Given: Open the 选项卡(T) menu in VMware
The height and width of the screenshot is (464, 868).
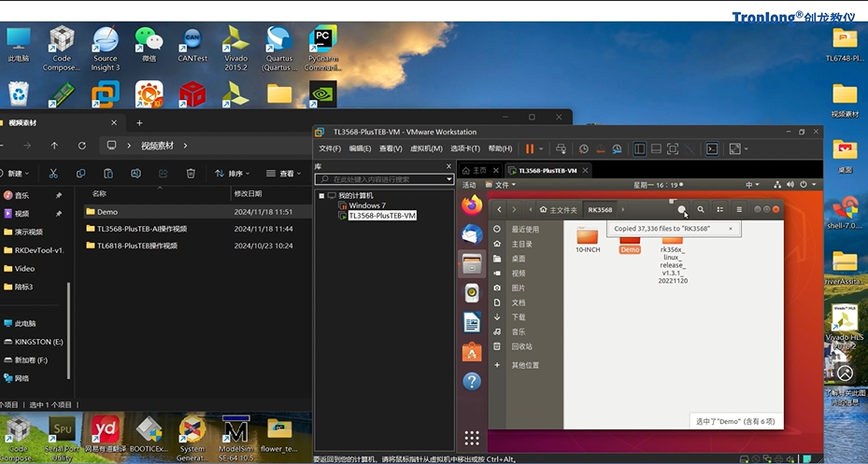Looking at the screenshot, I should [465, 148].
